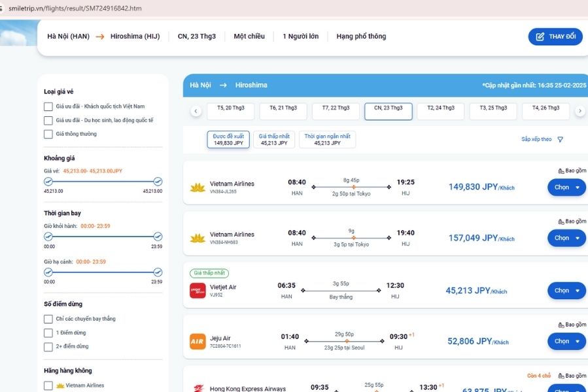Screen dimensions: 588x392
Task: Check the 1 Điểm dừng filter
Action: (x=48, y=333)
